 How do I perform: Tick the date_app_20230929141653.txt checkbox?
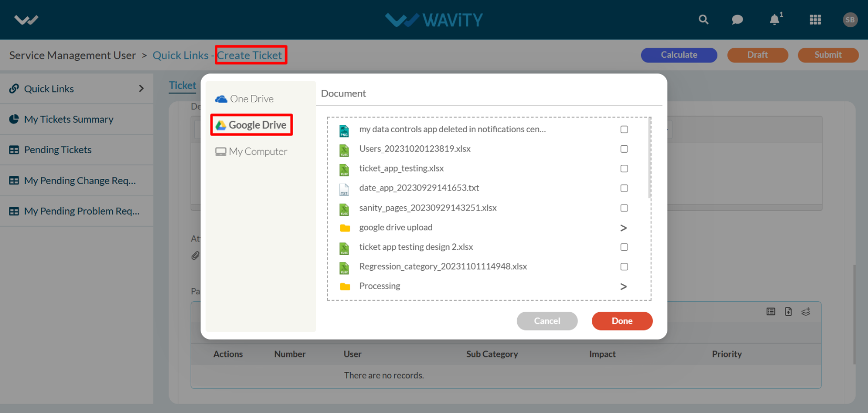click(x=624, y=188)
